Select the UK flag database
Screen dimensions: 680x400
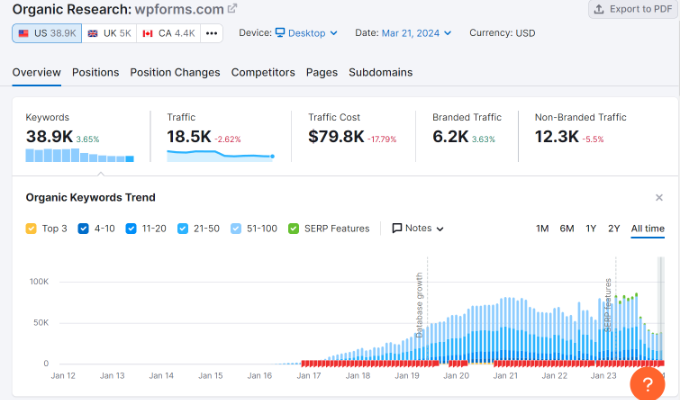pyautogui.click(x=109, y=33)
